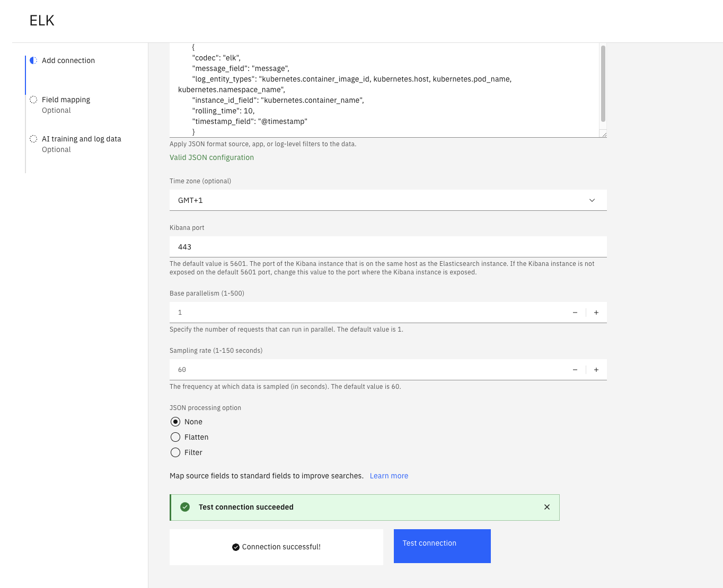The height and width of the screenshot is (588, 723).
Task: Select the Flatten JSON processing option
Action: click(175, 437)
